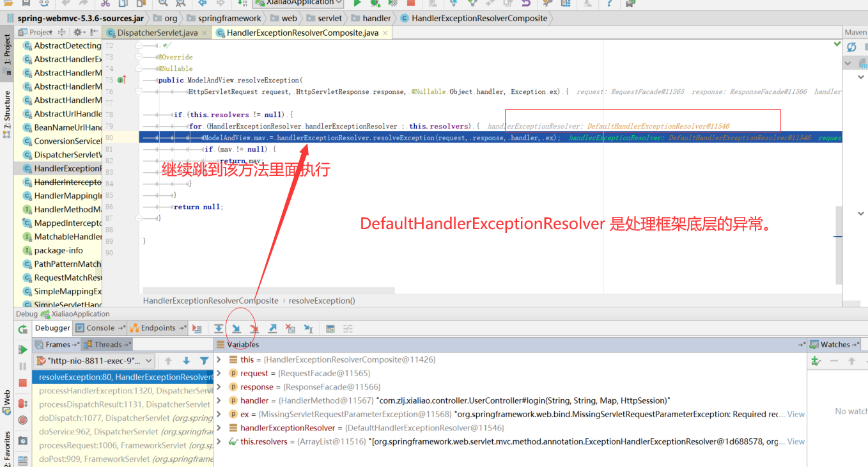Select package-info in the project tree

pyautogui.click(x=53, y=250)
